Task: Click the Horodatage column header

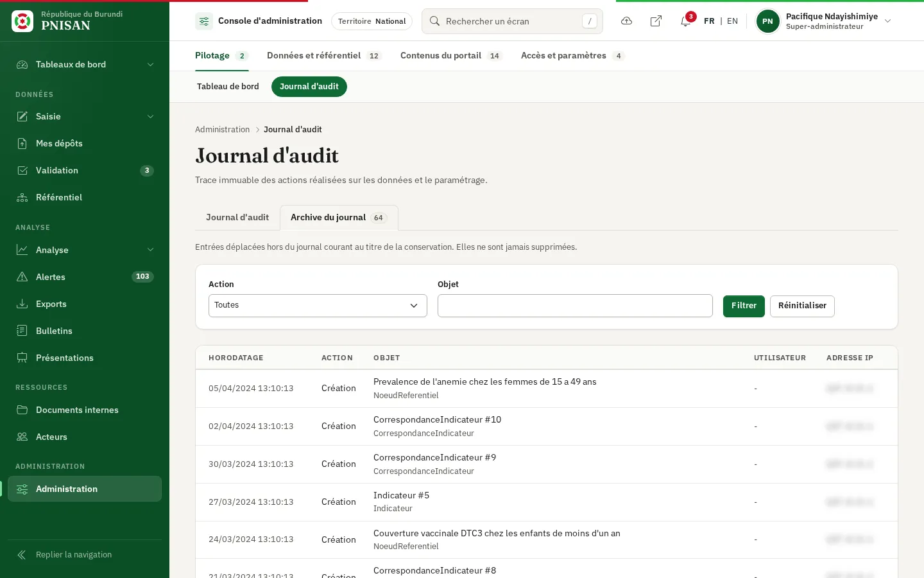Action: (x=235, y=358)
